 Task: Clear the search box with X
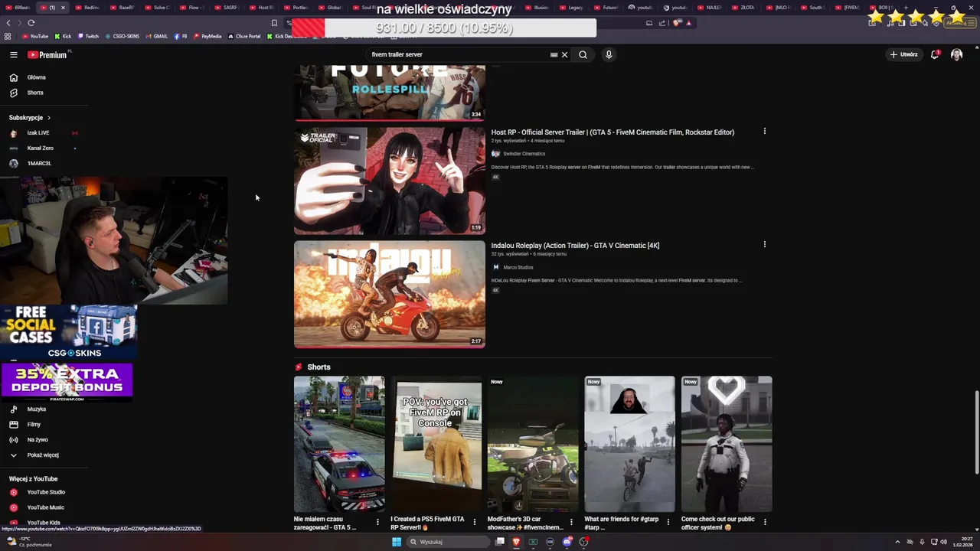pos(564,54)
